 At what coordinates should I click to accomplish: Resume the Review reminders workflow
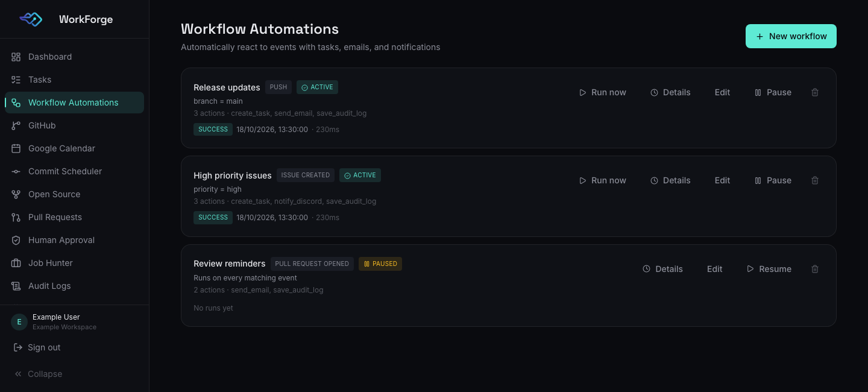pos(769,269)
